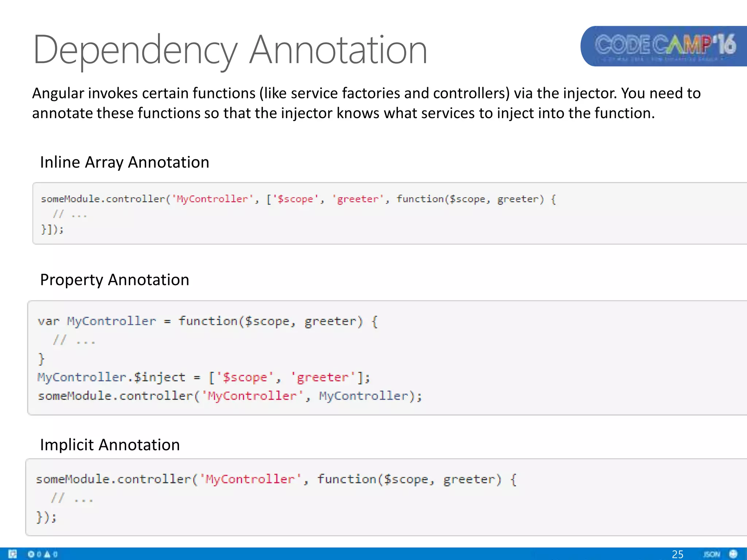Click the implicit annotation someModule.controller code line
Screen dimensions: 747x560
(x=276, y=479)
